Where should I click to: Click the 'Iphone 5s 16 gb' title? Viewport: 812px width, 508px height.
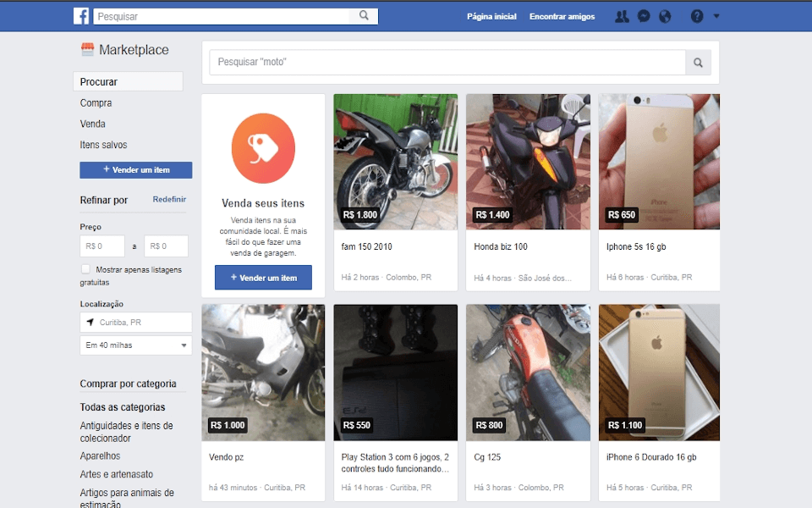636,246
